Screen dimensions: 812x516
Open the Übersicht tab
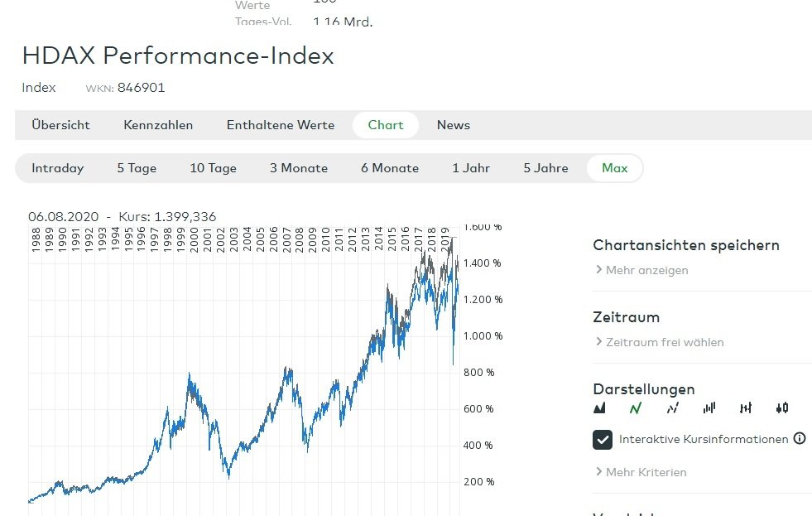(60, 125)
